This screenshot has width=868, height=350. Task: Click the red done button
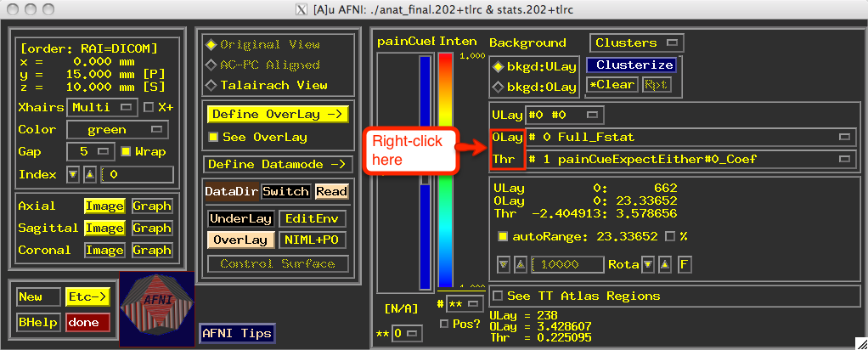87,322
